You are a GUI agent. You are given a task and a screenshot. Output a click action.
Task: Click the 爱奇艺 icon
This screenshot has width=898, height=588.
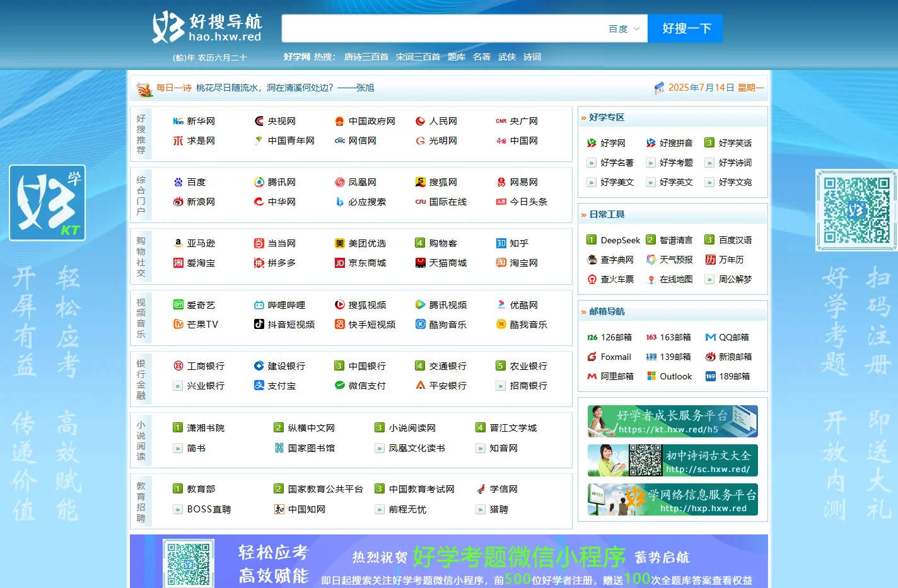click(x=178, y=305)
